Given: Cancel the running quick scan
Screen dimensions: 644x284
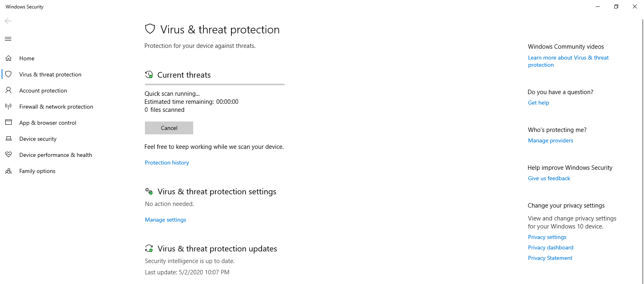Looking at the screenshot, I should (169, 128).
